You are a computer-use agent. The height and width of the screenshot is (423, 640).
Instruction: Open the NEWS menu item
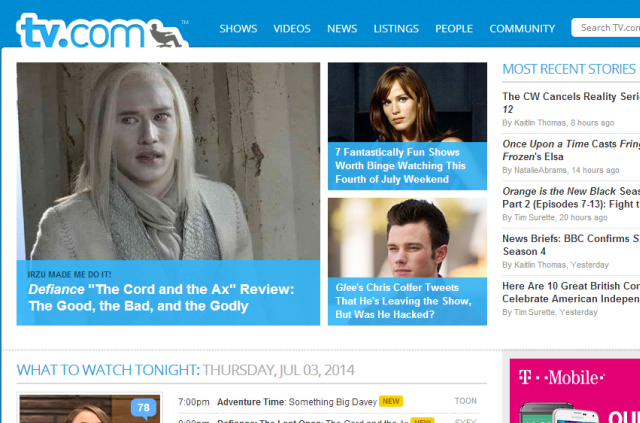(342, 29)
